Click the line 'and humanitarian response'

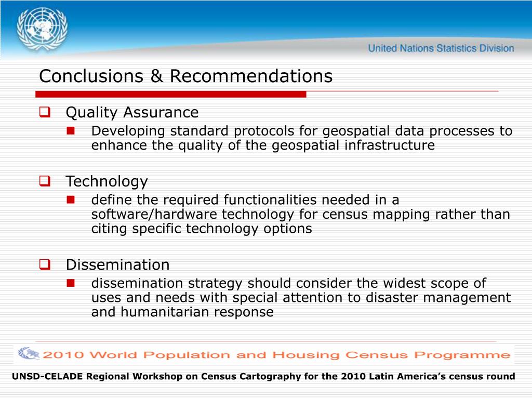click(182, 312)
